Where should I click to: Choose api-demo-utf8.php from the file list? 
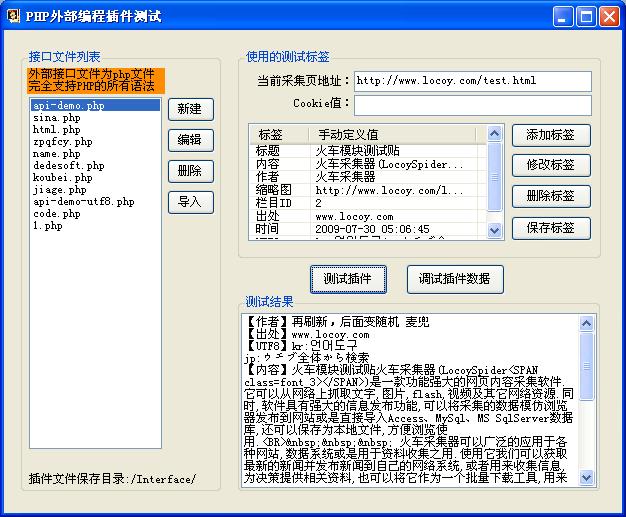[83, 202]
